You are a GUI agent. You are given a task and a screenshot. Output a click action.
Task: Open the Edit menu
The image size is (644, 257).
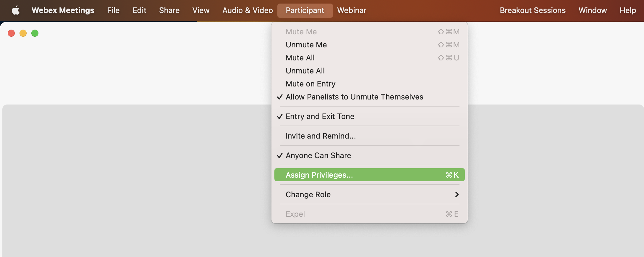click(140, 10)
